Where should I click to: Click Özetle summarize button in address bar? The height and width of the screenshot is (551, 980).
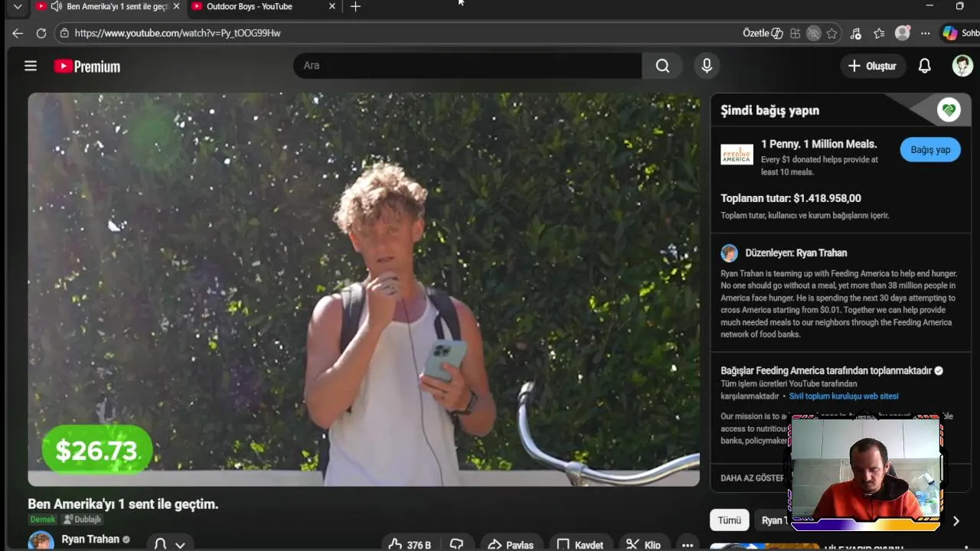763,33
